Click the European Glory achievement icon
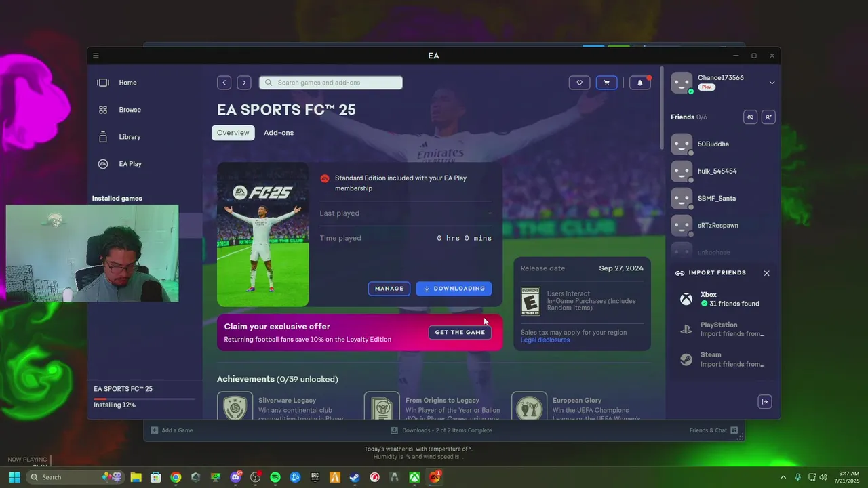The height and width of the screenshot is (488, 868). point(529,406)
